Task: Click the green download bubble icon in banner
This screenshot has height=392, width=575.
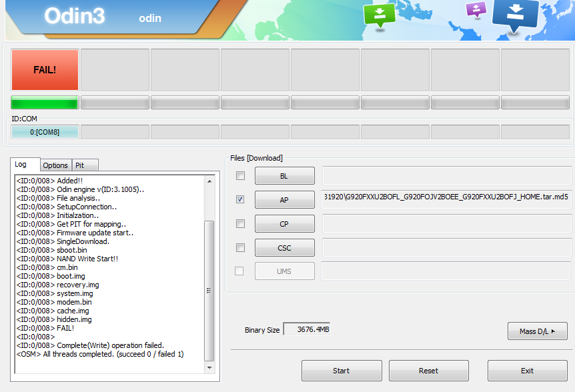Action: click(x=380, y=15)
